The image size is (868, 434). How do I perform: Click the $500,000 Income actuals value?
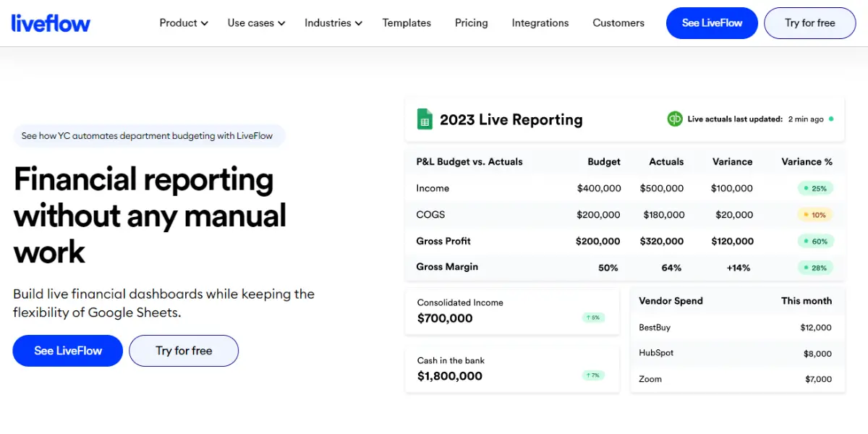click(x=662, y=188)
